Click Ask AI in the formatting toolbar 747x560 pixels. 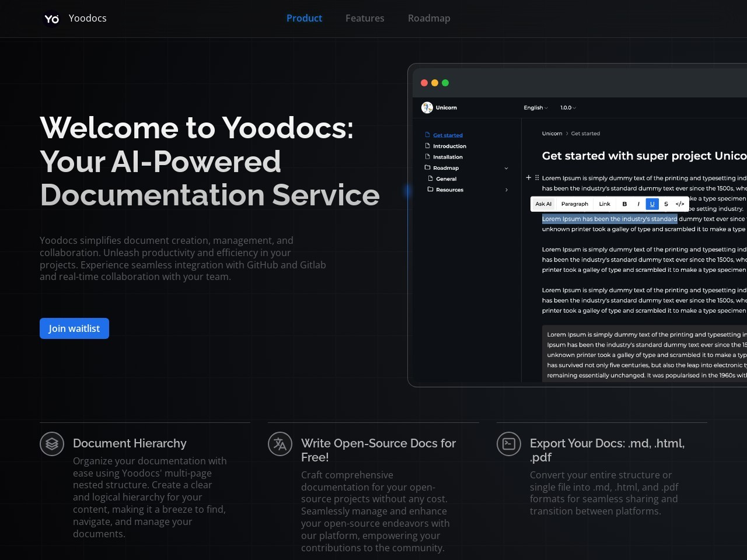coord(543,204)
